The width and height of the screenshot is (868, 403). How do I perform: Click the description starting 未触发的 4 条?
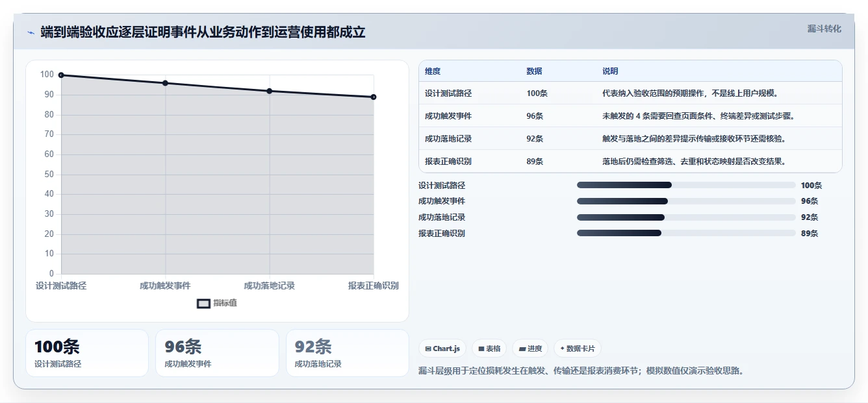pyautogui.click(x=698, y=116)
